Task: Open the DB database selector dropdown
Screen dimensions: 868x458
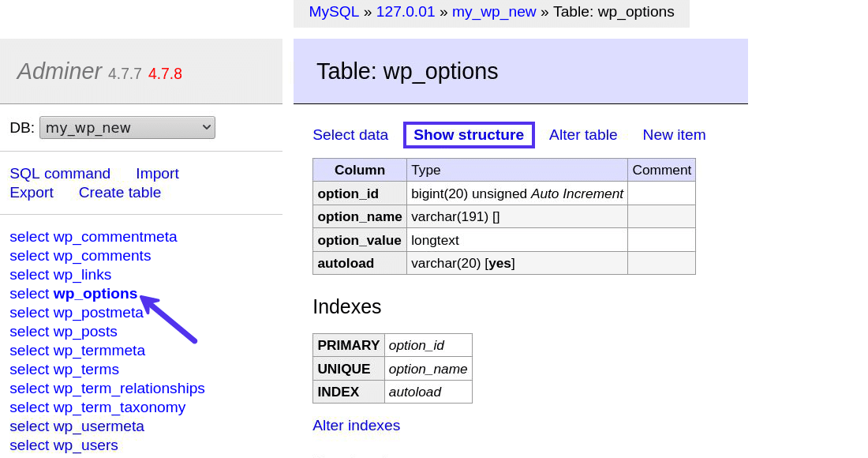Action: pos(126,127)
